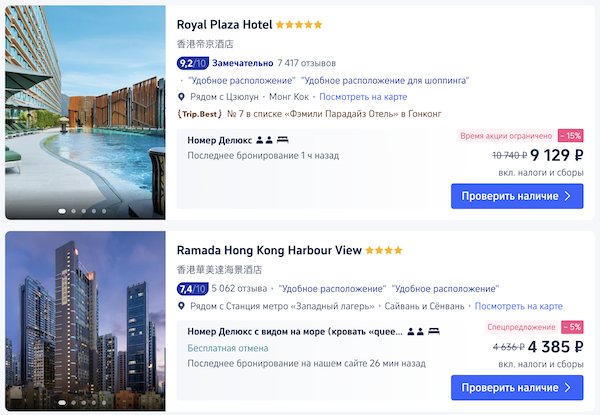
Task: Click the bed icon for Ramada sea-view room
Action: (434, 331)
